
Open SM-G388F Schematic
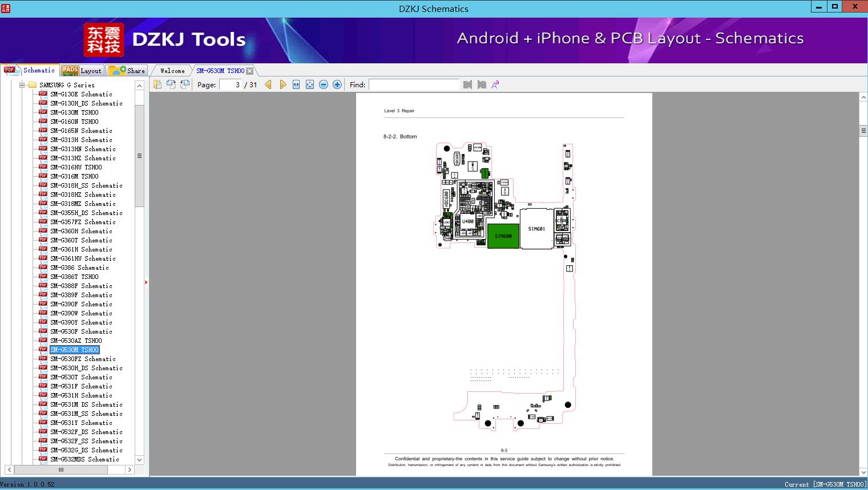(x=81, y=286)
